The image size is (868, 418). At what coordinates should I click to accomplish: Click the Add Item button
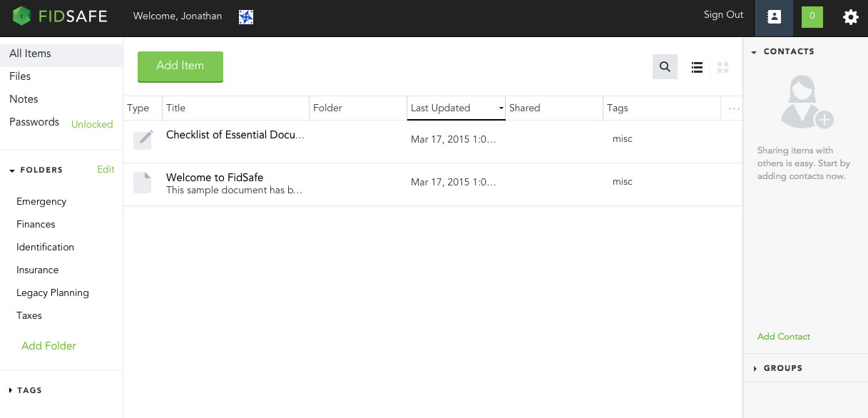tap(180, 66)
